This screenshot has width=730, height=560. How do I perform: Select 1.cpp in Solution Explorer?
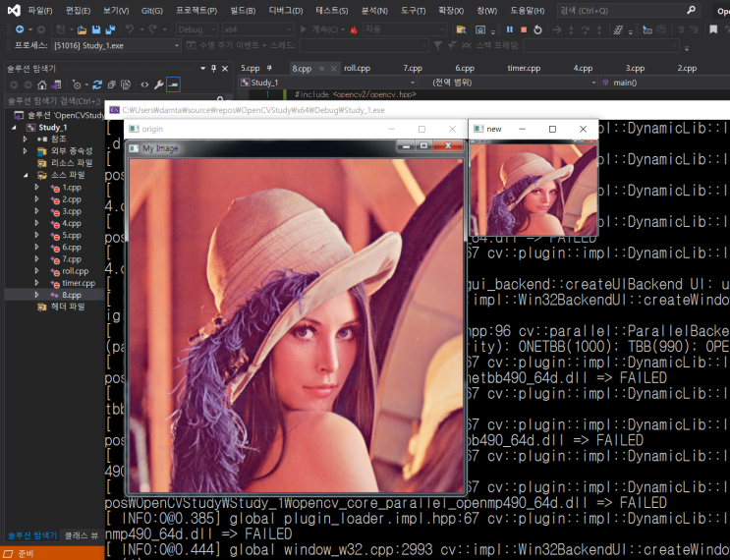71,188
